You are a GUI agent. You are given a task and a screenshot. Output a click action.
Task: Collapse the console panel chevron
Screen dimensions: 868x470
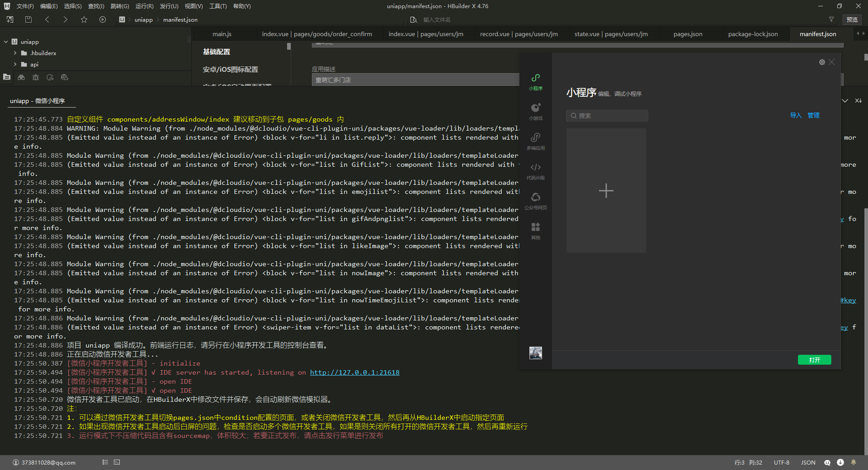pos(845,101)
